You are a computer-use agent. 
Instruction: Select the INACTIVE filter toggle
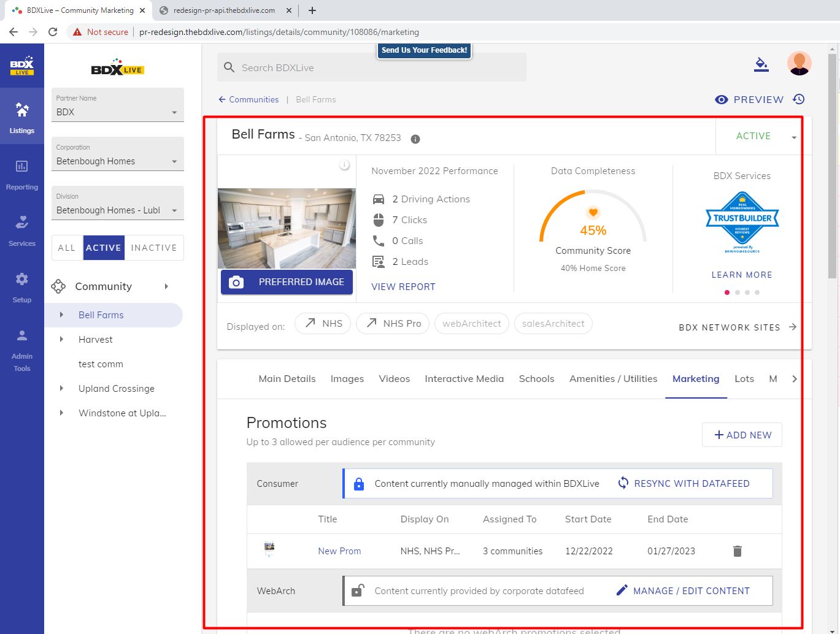(x=153, y=248)
